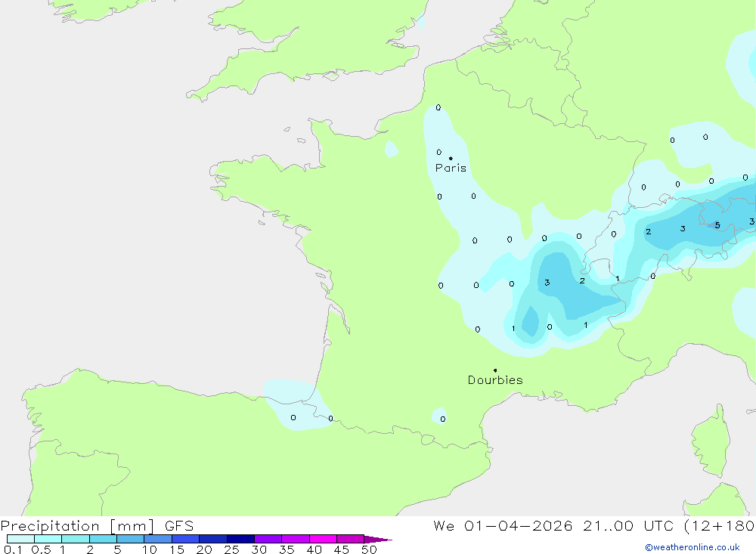Pick legend swatch between 0.1 and 0.5
Viewport: 756px width, 554px height.
[x=20, y=539]
